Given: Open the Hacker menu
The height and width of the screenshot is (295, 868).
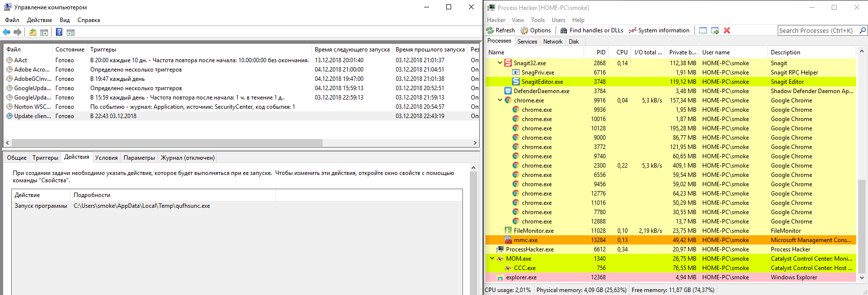Looking at the screenshot, I should coord(496,20).
